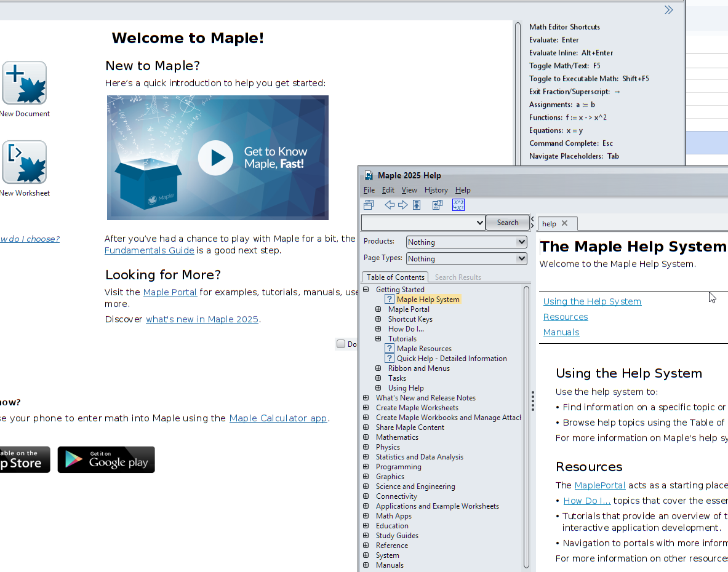Expand the Programming tree node
The image size is (728, 572).
tap(366, 466)
